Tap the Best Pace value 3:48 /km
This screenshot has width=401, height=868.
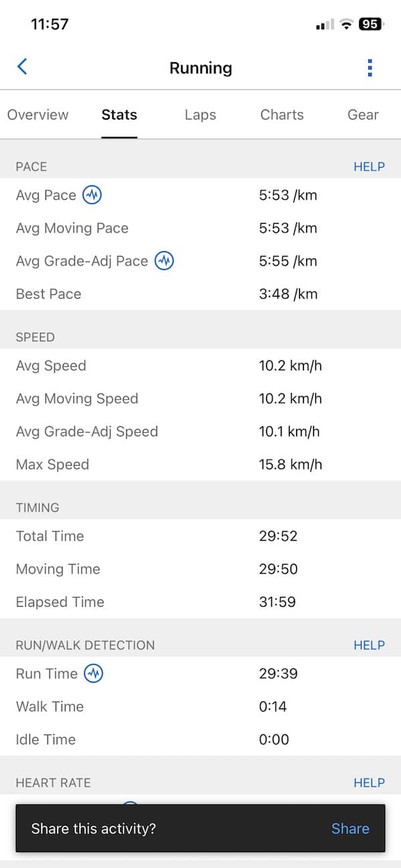pyautogui.click(x=288, y=294)
